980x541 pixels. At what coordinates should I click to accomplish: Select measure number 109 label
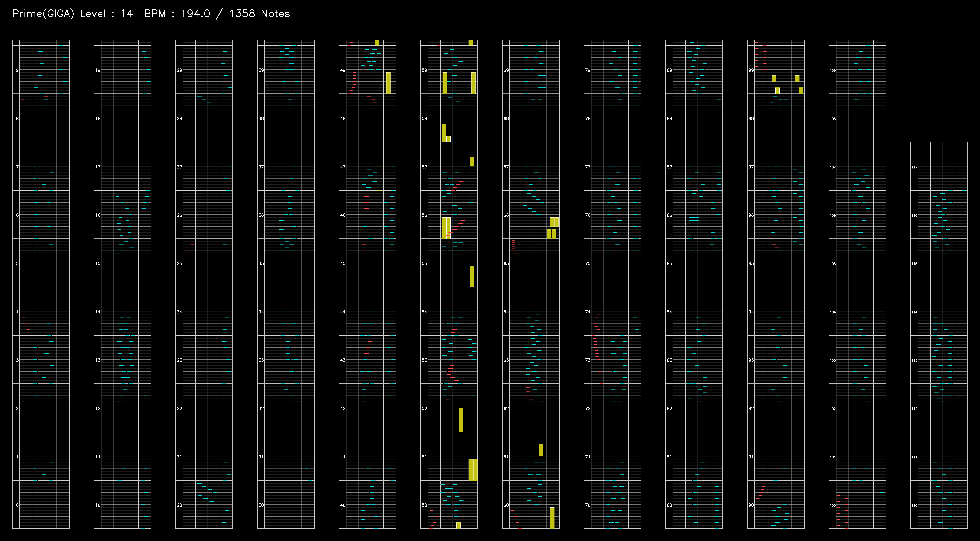coord(833,70)
